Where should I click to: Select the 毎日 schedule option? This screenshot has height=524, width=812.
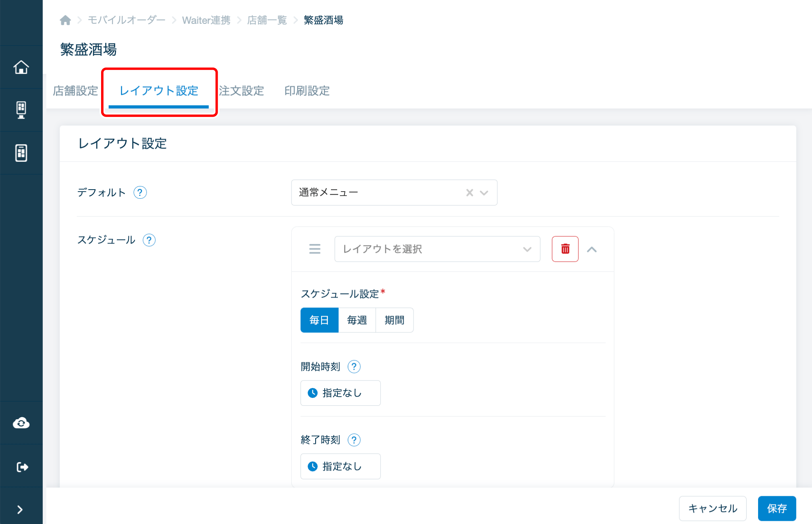(319, 320)
